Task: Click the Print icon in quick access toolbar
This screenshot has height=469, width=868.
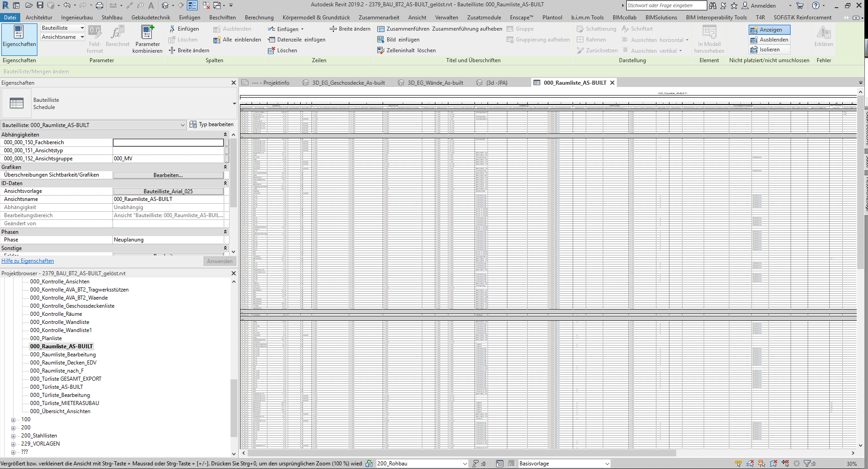Action: [99, 5]
